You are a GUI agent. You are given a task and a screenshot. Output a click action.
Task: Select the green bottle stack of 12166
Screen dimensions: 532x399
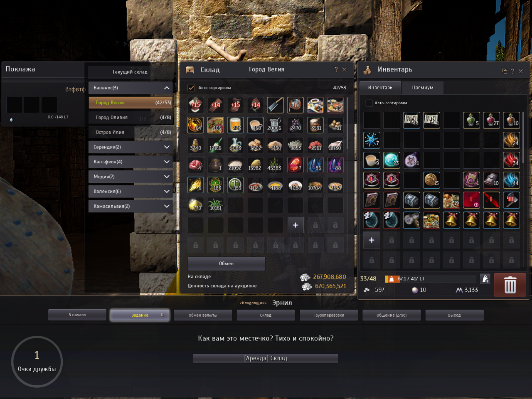(x=215, y=145)
